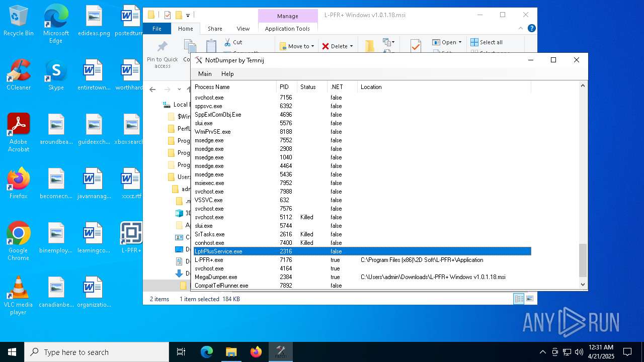The height and width of the screenshot is (362, 644).
Task: Open the ribbon Open dropdown
Action: click(447, 42)
